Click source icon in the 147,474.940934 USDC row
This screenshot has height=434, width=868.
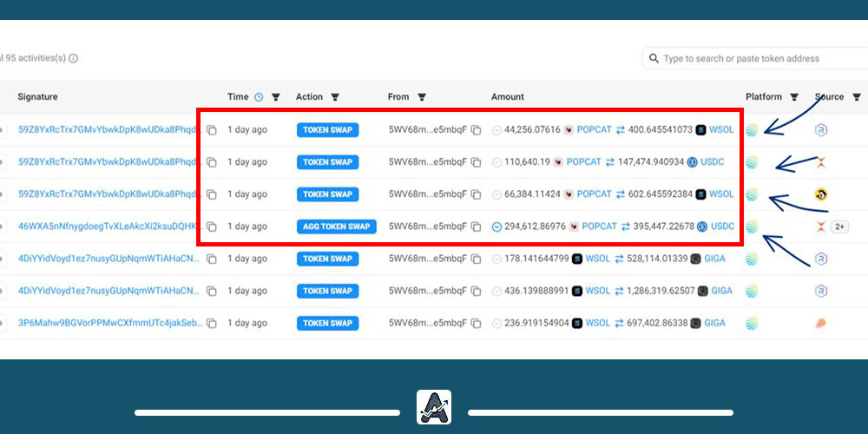[x=821, y=162]
